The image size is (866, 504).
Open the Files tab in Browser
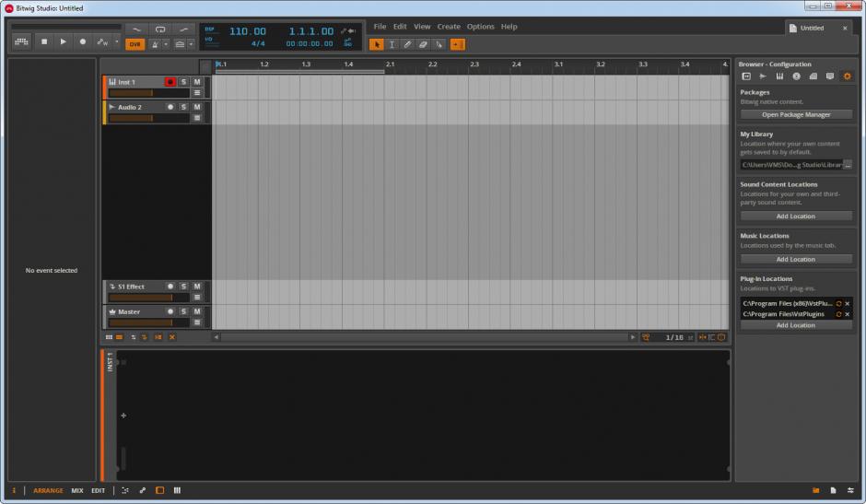[x=829, y=76]
